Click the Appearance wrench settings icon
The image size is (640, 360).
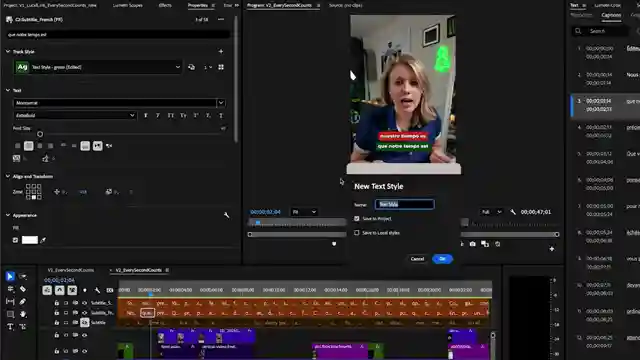[x=227, y=215]
